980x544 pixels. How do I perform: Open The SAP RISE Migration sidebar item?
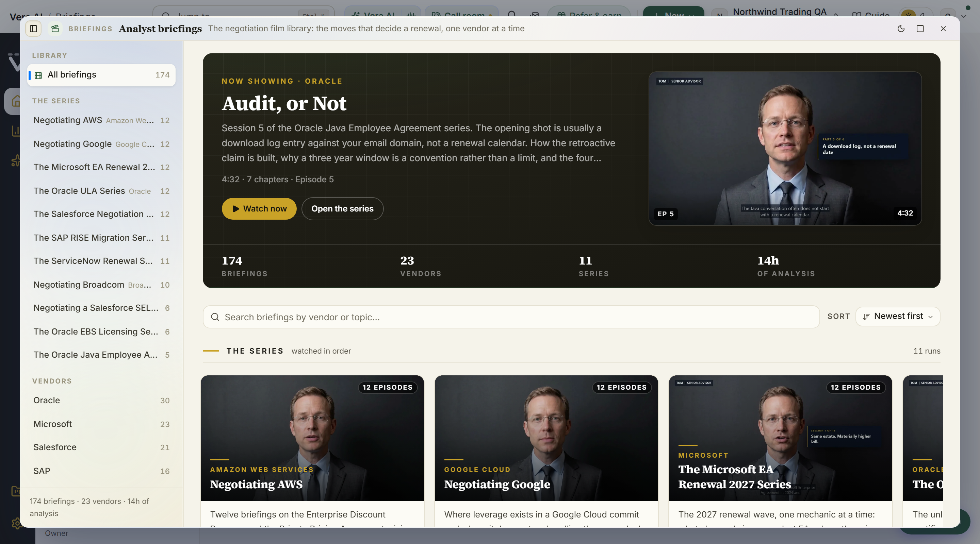pyautogui.click(x=101, y=238)
